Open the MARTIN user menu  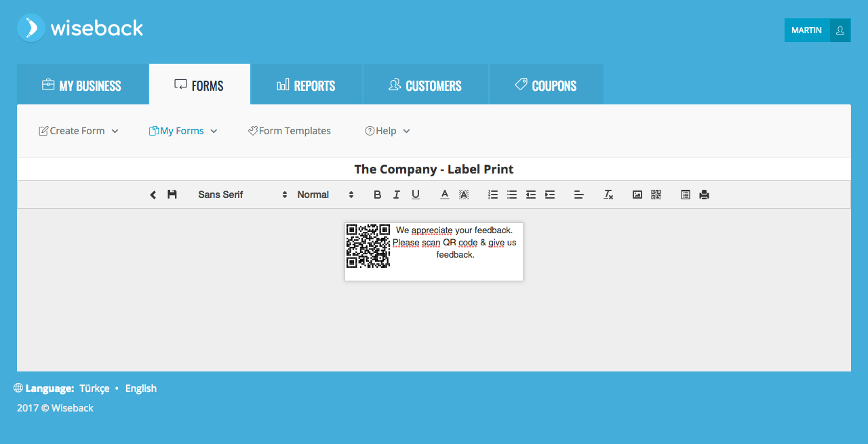click(x=807, y=31)
